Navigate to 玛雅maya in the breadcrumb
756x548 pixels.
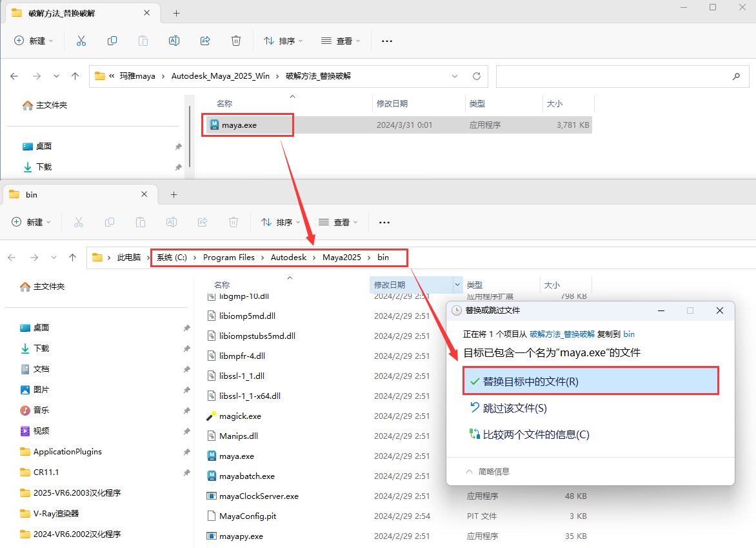[x=137, y=76]
